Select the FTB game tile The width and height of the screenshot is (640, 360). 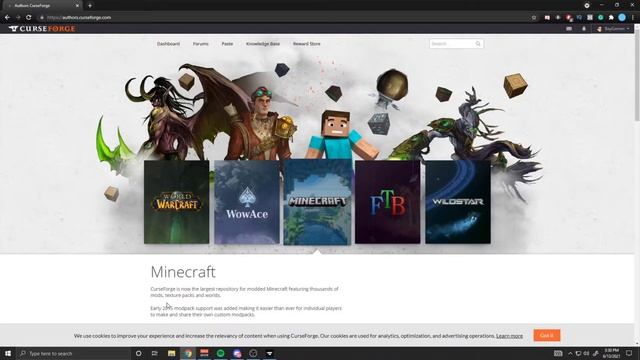pos(387,202)
